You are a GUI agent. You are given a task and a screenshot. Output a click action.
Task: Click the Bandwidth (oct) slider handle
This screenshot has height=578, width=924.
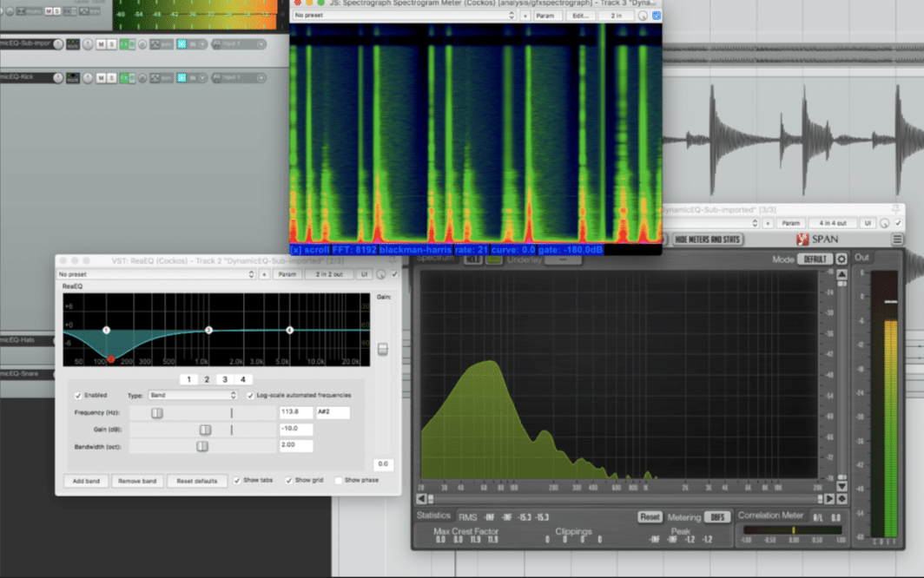202,446
